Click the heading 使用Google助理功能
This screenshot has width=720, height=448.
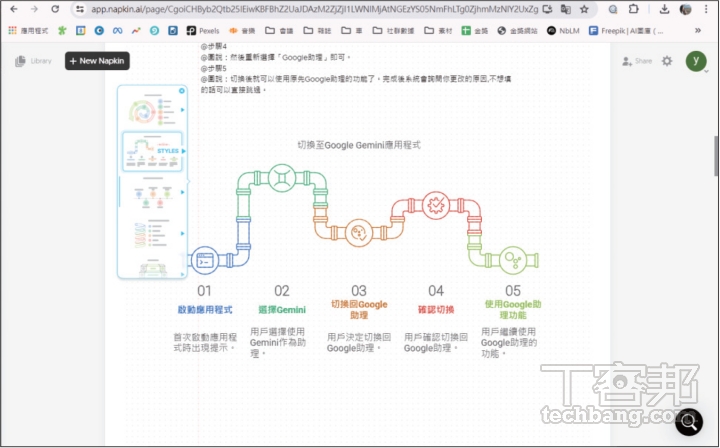point(513,310)
